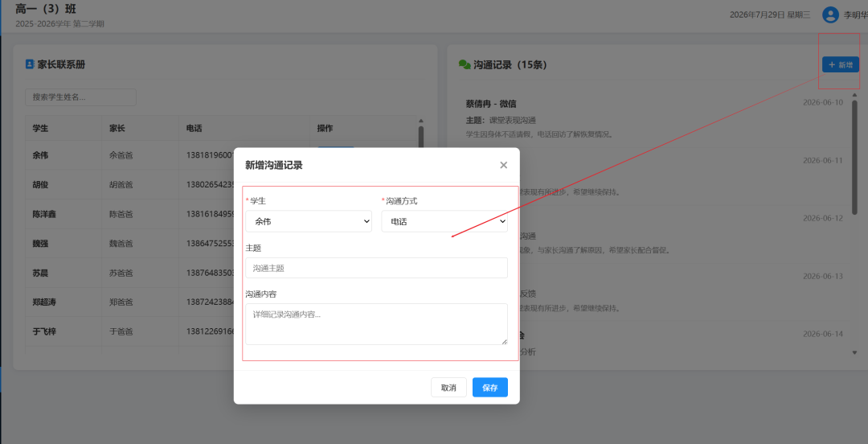This screenshot has height=444, width=868.
Task: Click the 家长 column header
Action: tap(117, 128)
